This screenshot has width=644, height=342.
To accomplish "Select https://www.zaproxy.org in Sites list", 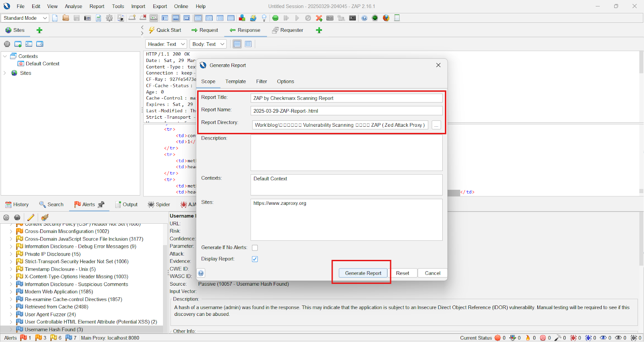I will coord(280,203).
